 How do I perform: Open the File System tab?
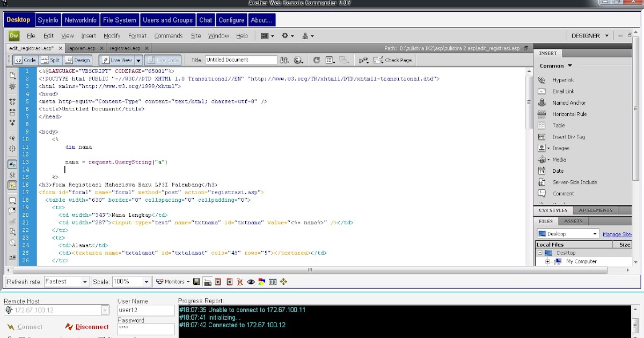[120, 20]
